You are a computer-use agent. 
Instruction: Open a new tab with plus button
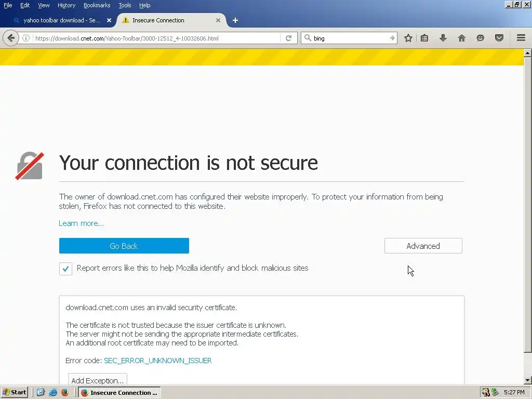click(235, 20)
